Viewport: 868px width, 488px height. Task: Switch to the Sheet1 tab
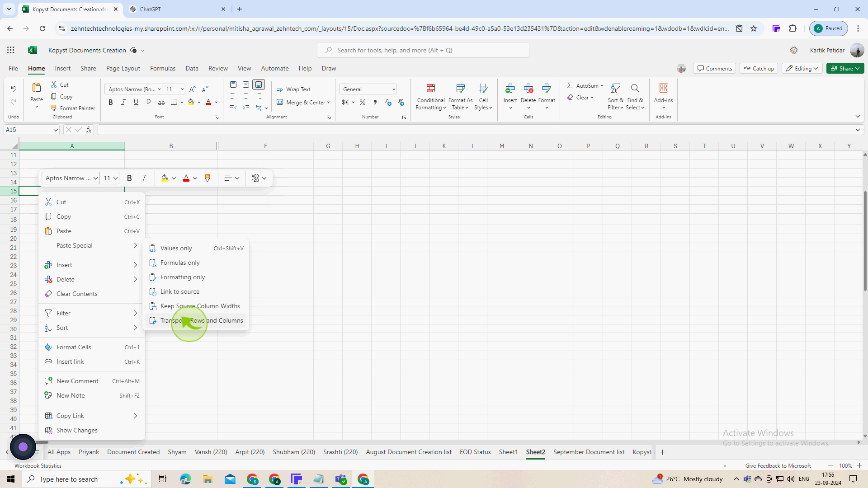point(508,452)
